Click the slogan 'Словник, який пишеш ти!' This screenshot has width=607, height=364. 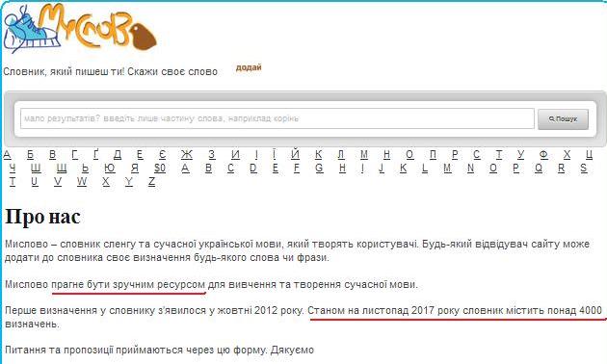coord(64,71)
